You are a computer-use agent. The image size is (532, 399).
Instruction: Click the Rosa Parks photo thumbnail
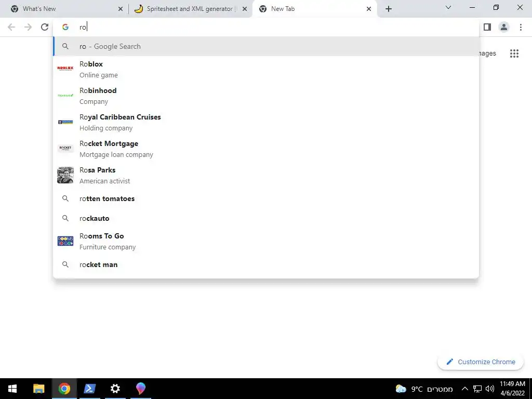tap(65, 175)
